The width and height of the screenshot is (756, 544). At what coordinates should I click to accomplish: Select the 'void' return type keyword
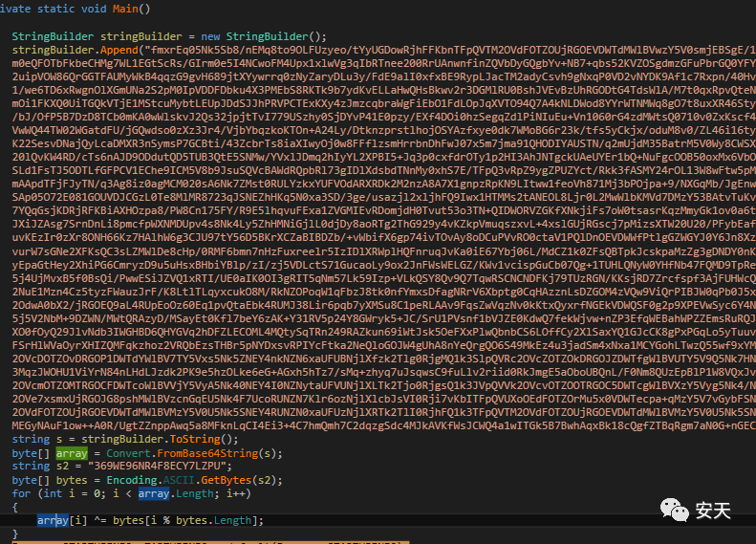click(94, 9)
